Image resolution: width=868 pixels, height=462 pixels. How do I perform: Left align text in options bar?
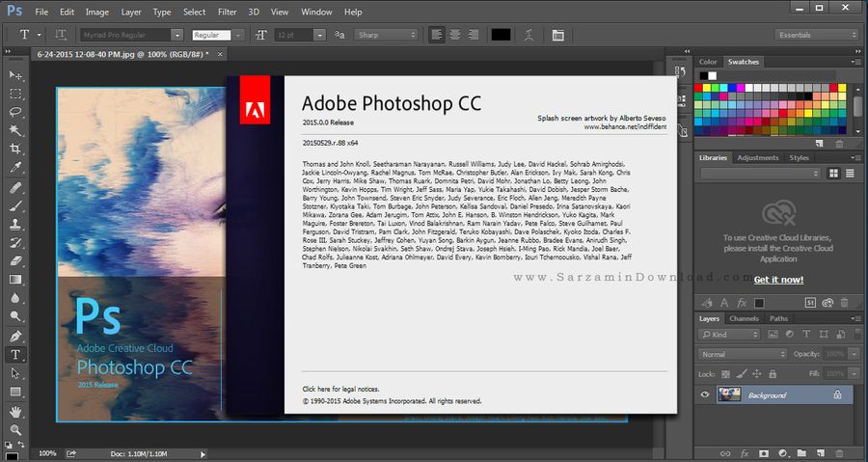(x=437, y=35)
